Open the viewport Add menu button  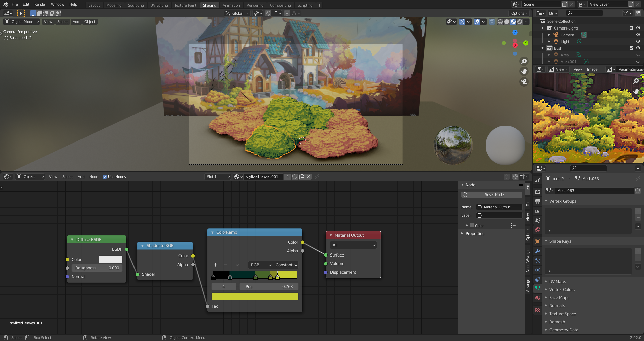pyautogui.click(x=76, y=22)
